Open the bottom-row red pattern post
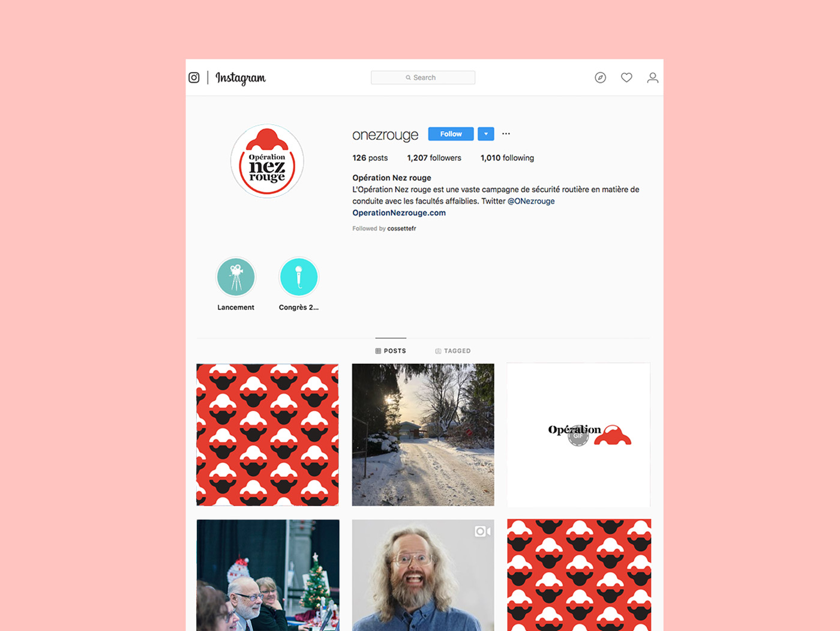The height and width of the screenshot is (631, 840). [x=579, y=575]
